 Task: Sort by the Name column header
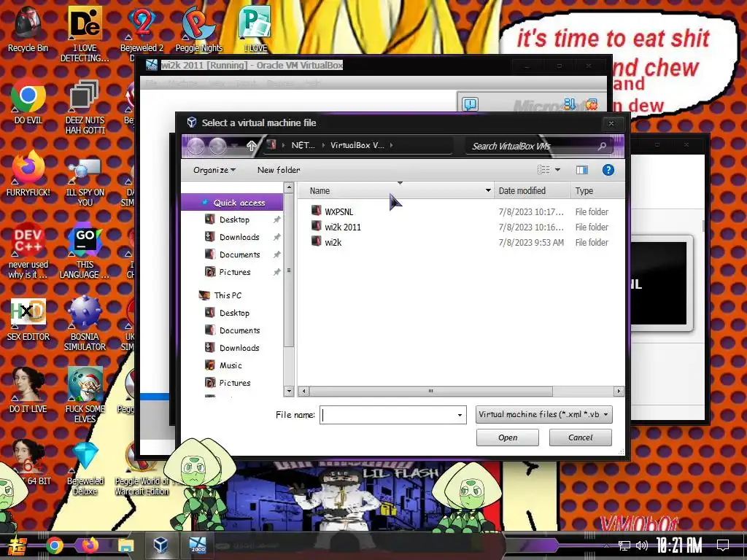click(x=320, y=191)
